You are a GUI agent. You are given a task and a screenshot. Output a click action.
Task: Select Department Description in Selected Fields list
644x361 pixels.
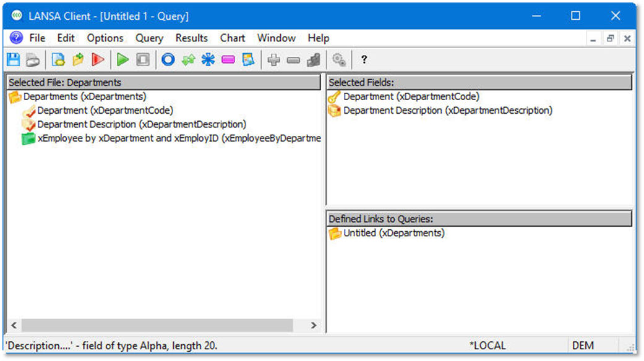click(448, 111)
